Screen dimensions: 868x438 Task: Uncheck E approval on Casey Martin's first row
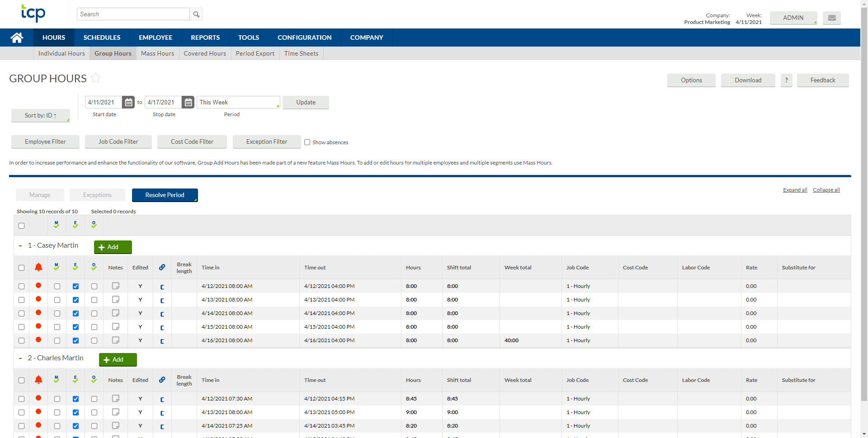75,286
